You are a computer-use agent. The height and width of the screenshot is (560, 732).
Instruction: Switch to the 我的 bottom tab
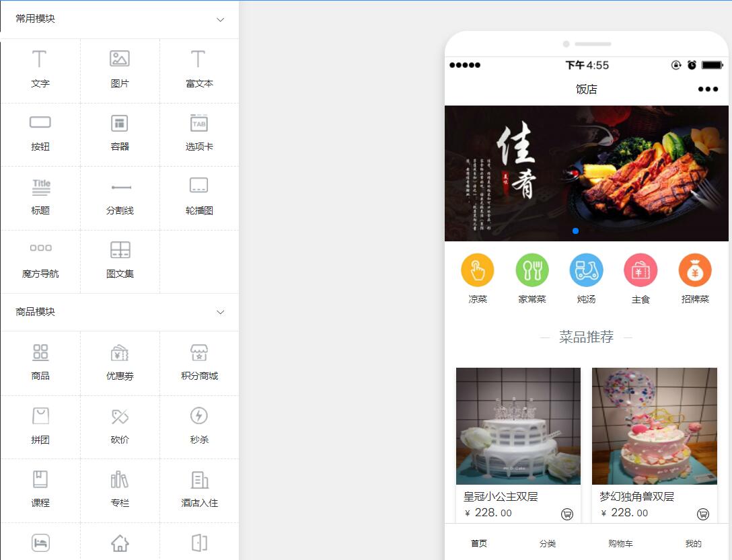point(693,543)
